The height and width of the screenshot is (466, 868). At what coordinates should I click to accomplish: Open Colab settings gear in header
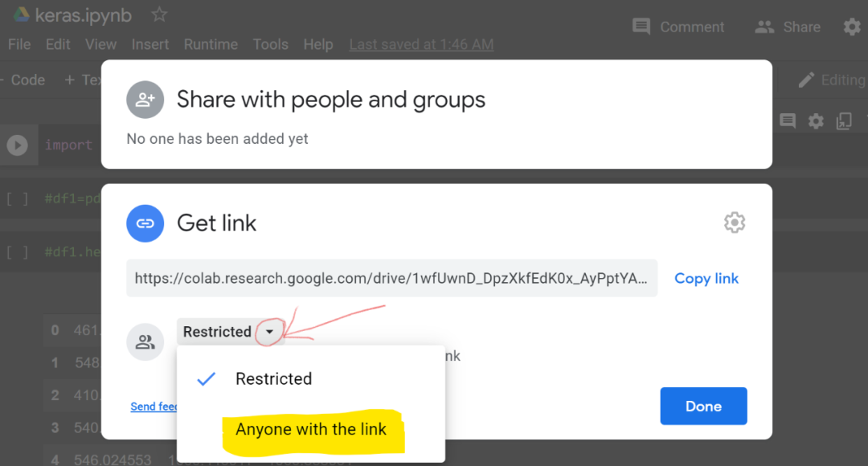pyautogui.click(x=852, y=27)
